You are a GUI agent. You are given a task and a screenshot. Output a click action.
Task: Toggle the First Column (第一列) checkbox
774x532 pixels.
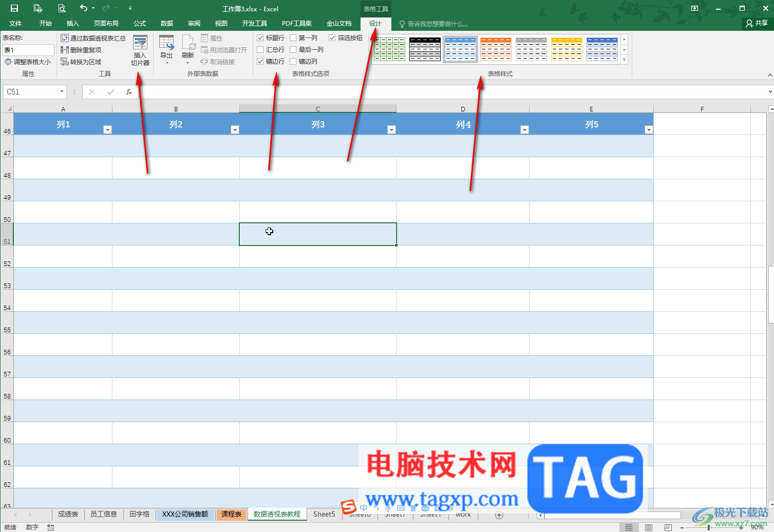coord(293,37)
